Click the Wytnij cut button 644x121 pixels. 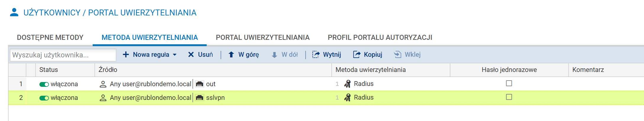point(327,55)
